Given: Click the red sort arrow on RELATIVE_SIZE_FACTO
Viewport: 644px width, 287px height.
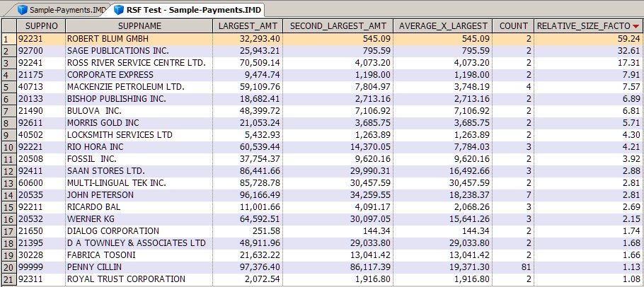Looking at the screenshot, I should pyautogui.click(x=636, y=26).
